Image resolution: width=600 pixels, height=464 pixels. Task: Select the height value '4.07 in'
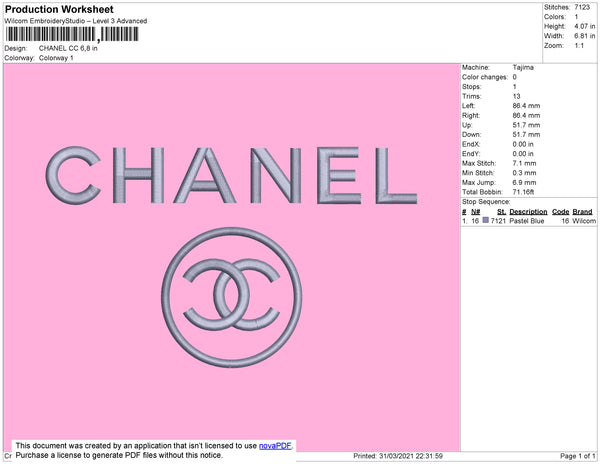[585, 26]
